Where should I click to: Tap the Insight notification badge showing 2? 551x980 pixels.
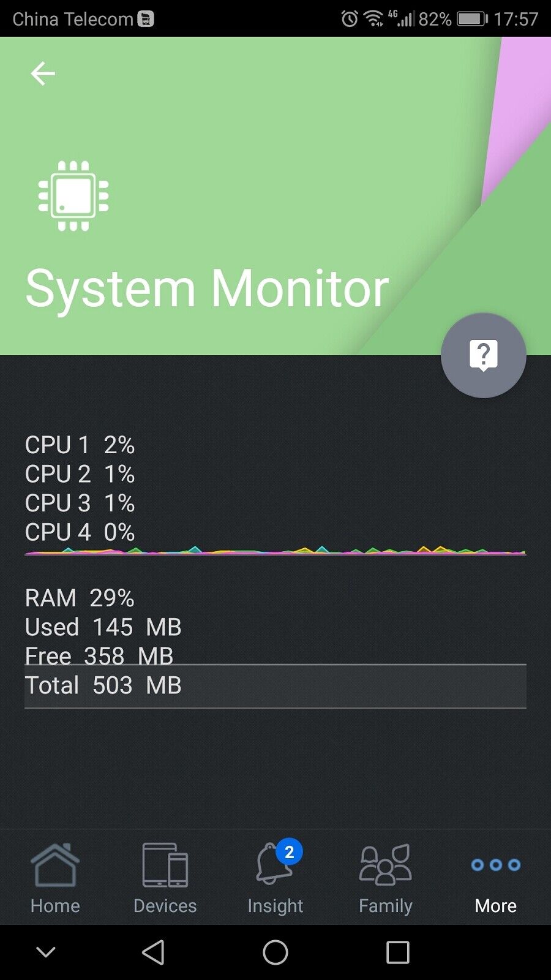pyautogui.click(x=289, y=851)
